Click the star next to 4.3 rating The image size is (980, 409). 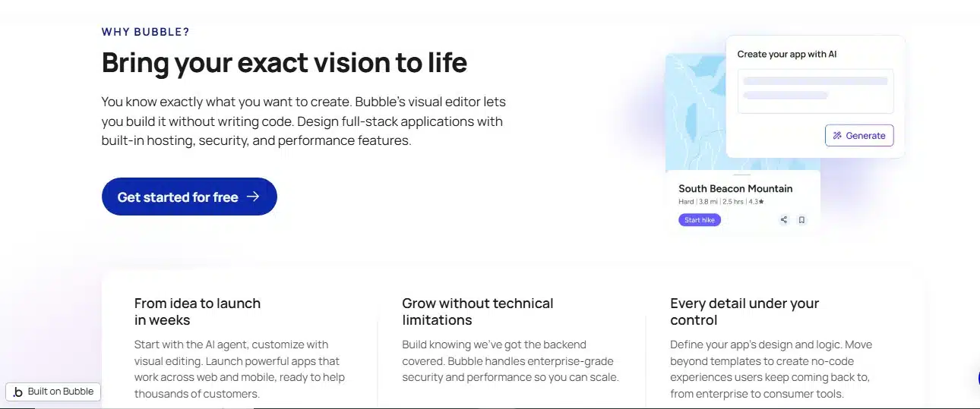coord(761,202)
